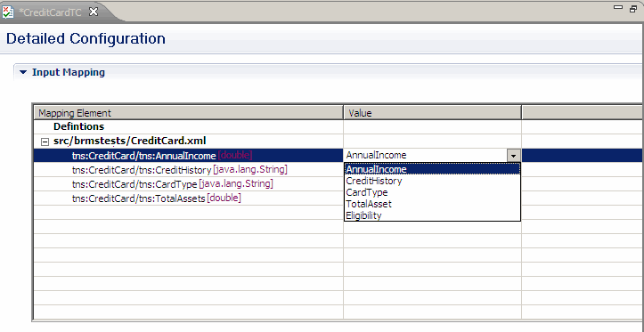Collapse the src/brmstests/CreditCard.xml tree node
The height and width of the screenshot is (332, 644).
tap(45, 142)
